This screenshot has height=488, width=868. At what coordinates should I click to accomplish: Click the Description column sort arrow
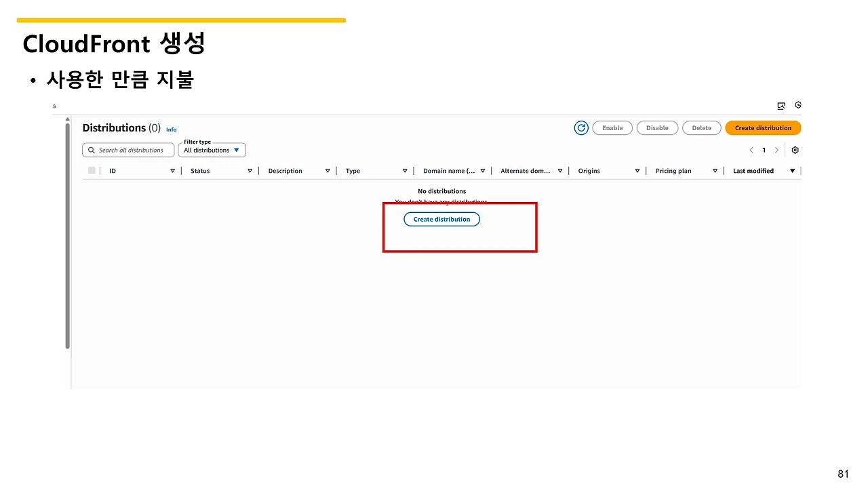point(328,171)
